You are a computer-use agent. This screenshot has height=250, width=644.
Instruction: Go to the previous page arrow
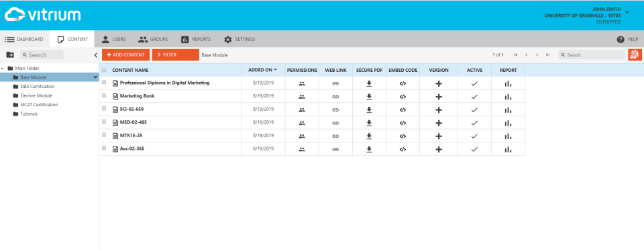tap(526, 54)
